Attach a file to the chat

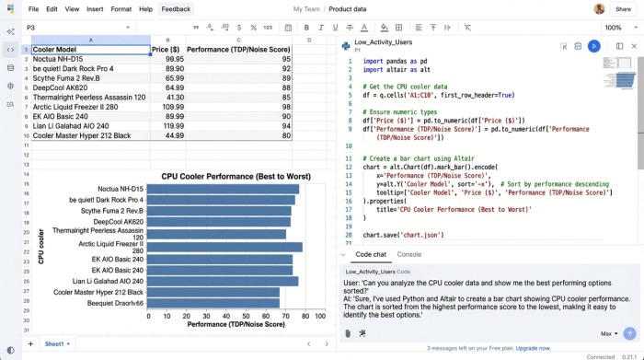tap(348, 333)
